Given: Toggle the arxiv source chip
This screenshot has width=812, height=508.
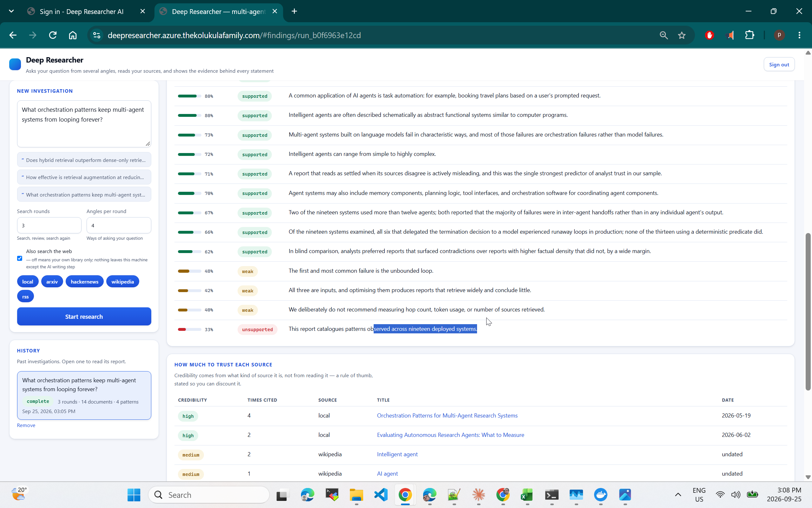Looking at the screenshot, I should tap(52, 282).
